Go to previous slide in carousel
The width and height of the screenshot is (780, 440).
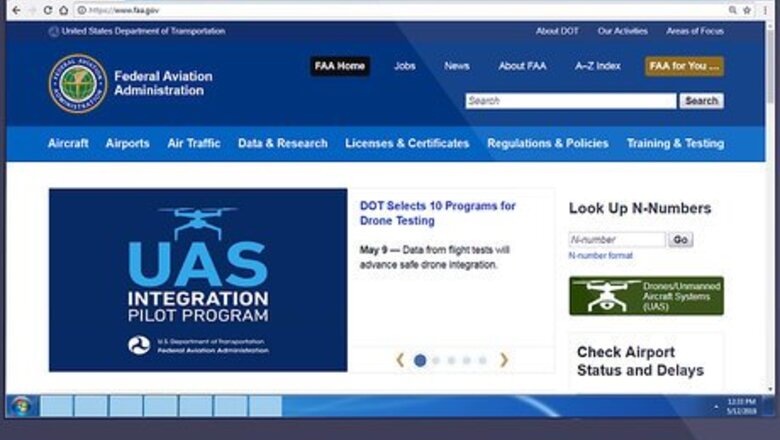(x=400, y=360)
